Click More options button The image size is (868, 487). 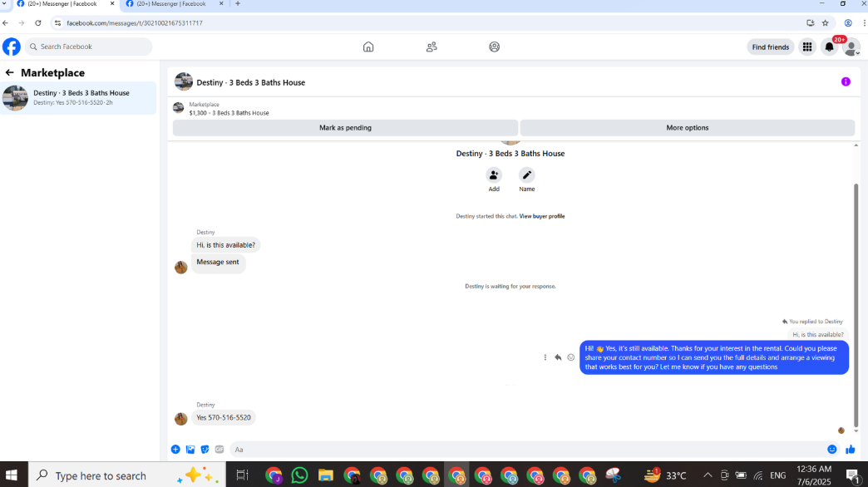(687, 128)
